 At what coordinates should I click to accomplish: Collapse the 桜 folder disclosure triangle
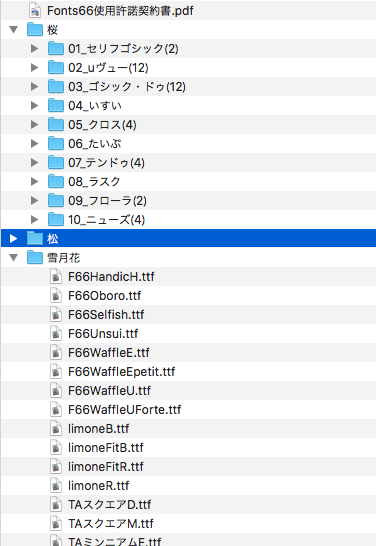(x=14, y=30)
